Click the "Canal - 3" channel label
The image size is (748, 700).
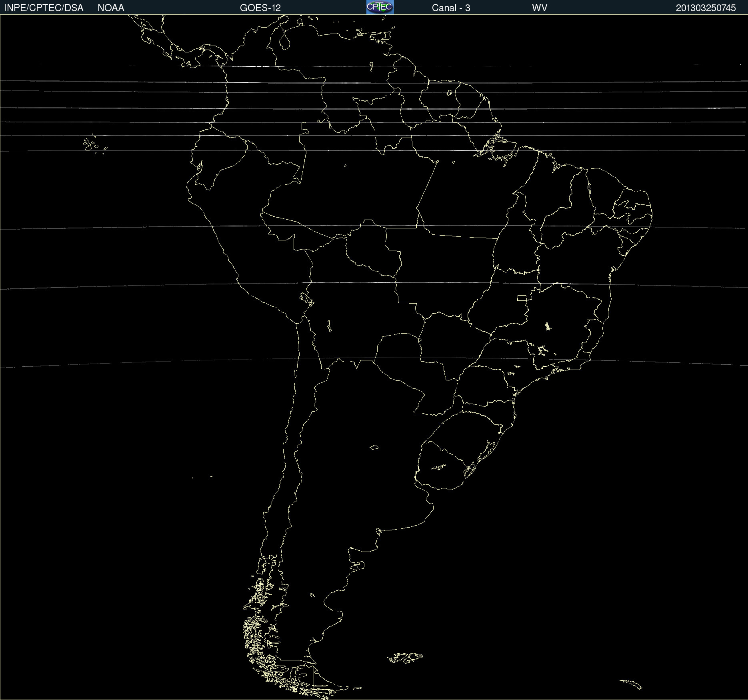(451, 8)
